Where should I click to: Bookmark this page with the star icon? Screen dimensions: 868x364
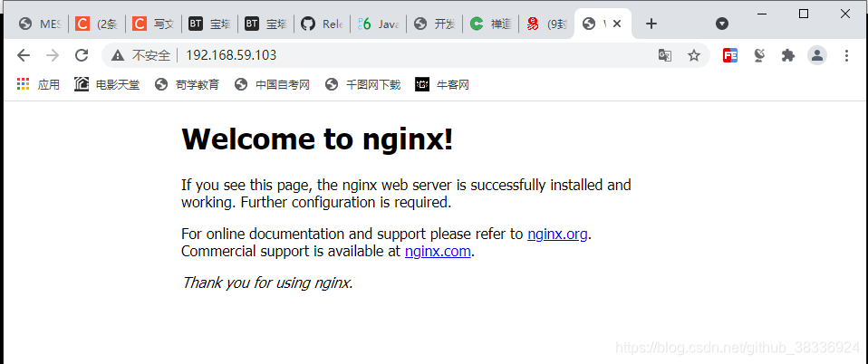pos(694,55)
